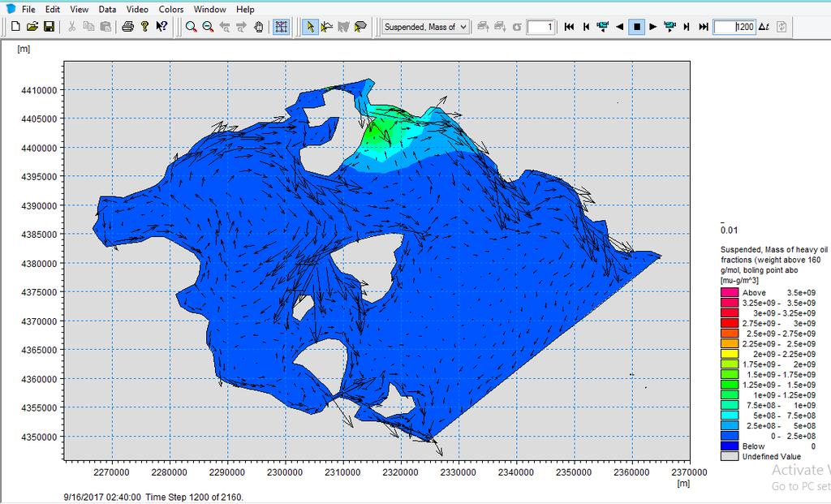Click the Paste clipboard icon
Screen dimensions: 831x504
coord(105,27)
